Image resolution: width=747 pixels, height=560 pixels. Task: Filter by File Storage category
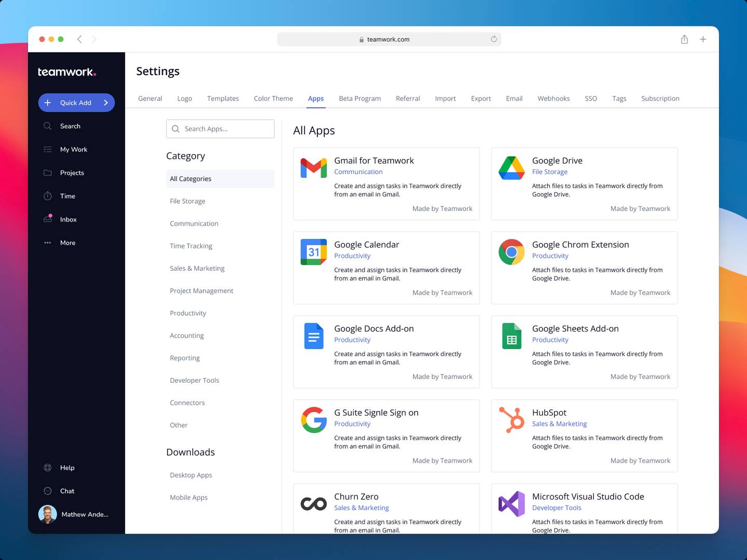[x=187, y=201]
